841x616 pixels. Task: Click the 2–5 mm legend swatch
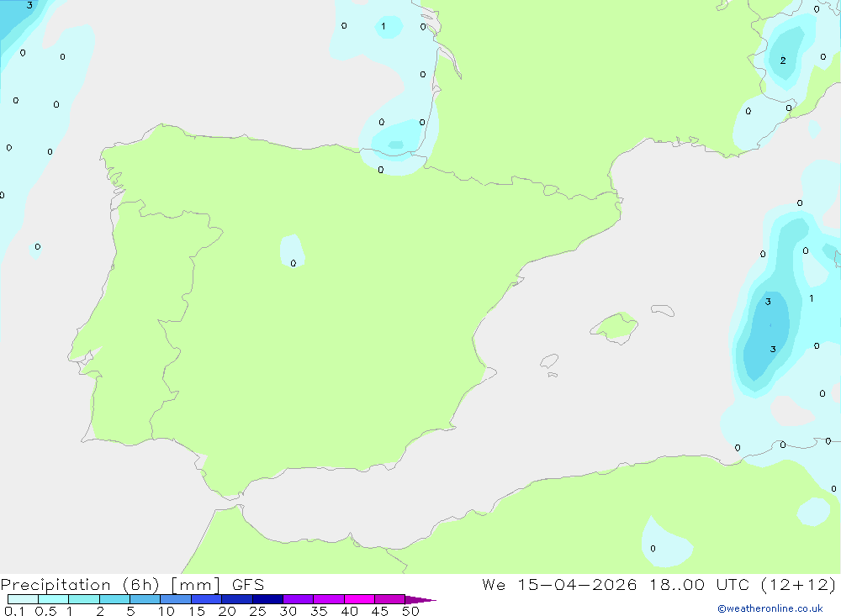[114, 599]
